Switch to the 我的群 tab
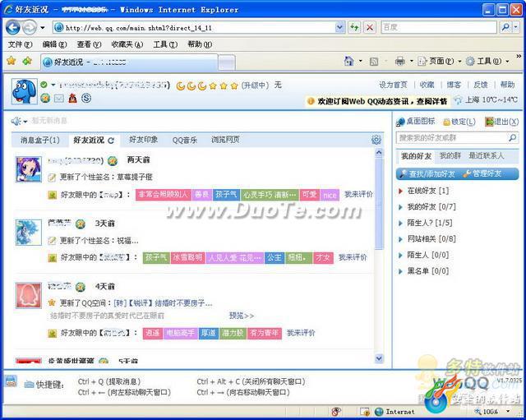The width and height of the screenshot is (526, 420). (450, 155)
